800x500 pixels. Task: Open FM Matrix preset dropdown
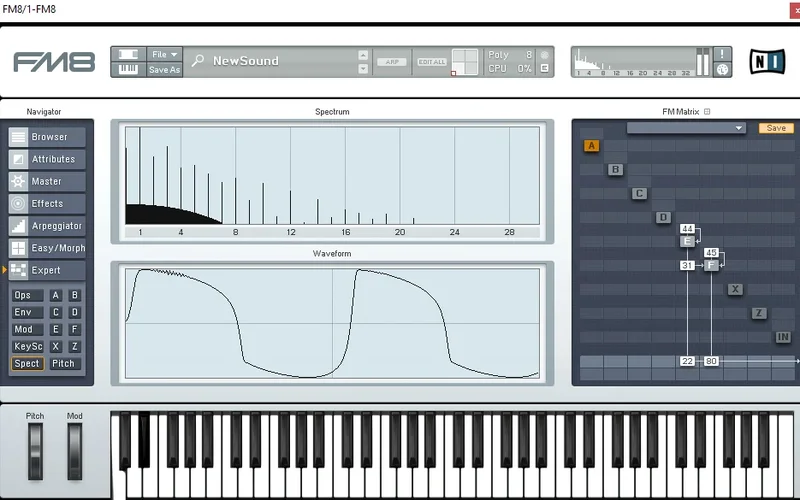[686, 128]
